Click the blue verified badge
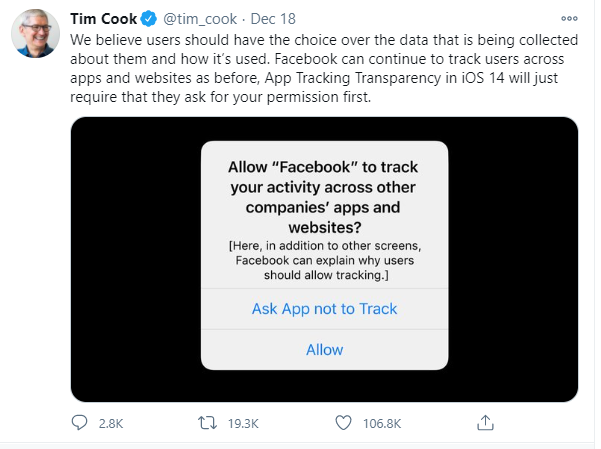 [149, 19]
